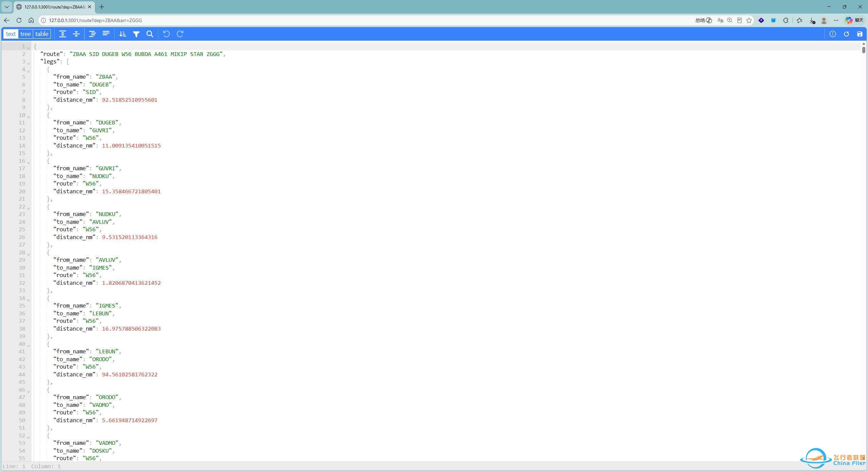Click the expand all icon
Viewport: 868px width, 472px height.
[63, 34]
